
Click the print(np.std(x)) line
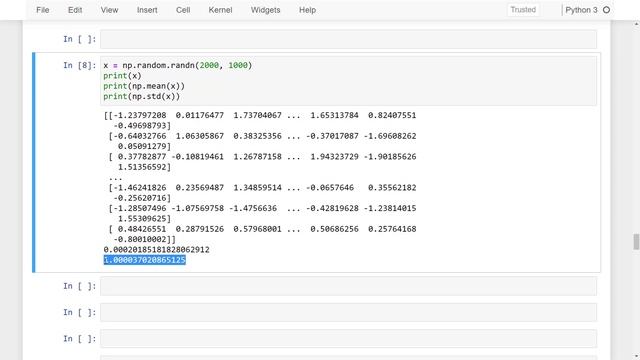pos(141,97)
